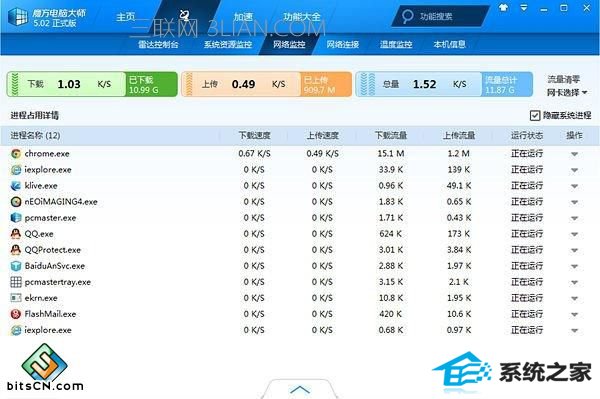This screenshot has height=399, width=600.
Task: Sort by 上传速度 column header
Action: point(323,135)
